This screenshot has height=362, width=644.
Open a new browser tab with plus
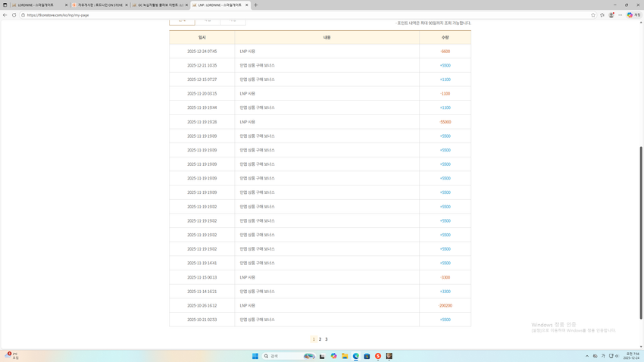(255, 5)
